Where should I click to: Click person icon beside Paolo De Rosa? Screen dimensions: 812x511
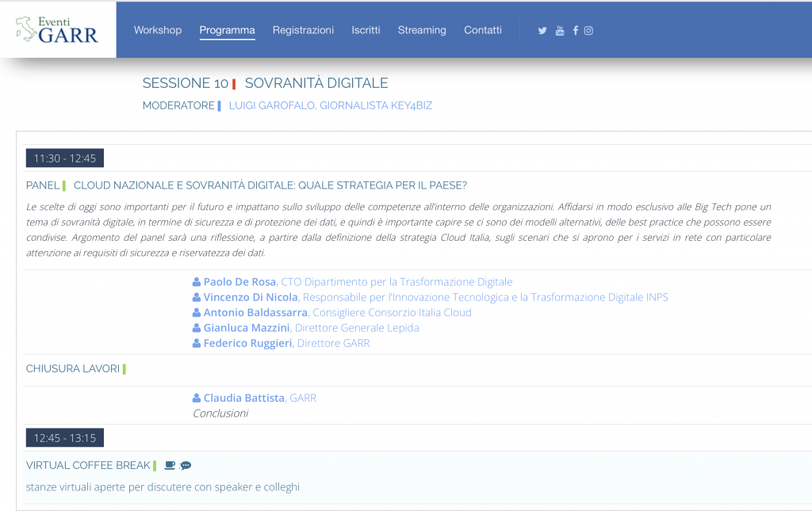click(197, 282)
